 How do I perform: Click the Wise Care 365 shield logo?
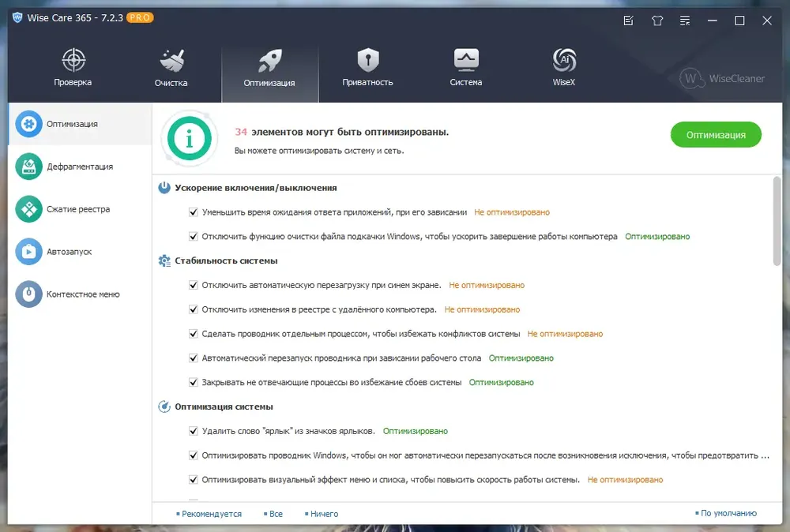(x=17, y=17)
